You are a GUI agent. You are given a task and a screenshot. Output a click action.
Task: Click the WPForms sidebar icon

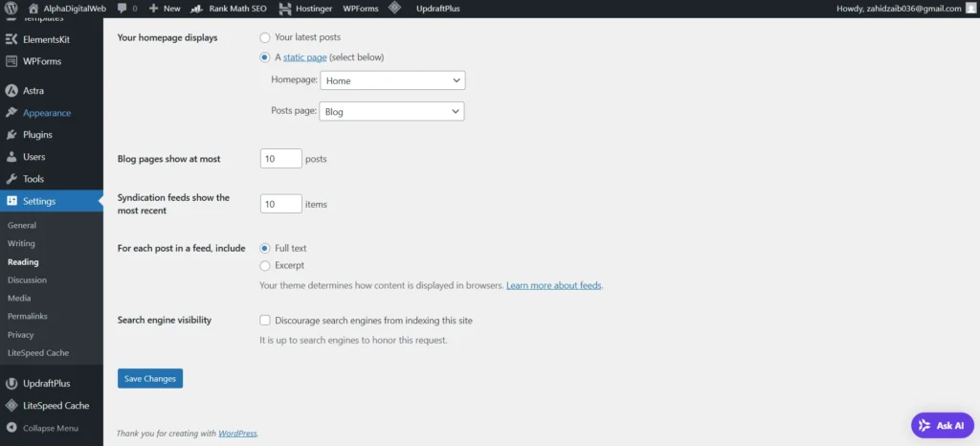(11, 61)
